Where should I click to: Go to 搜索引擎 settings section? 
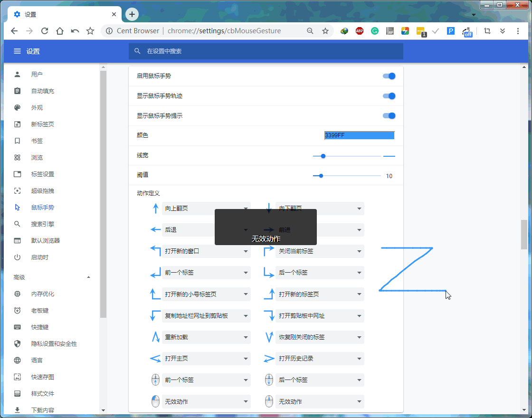pos(43,224)
